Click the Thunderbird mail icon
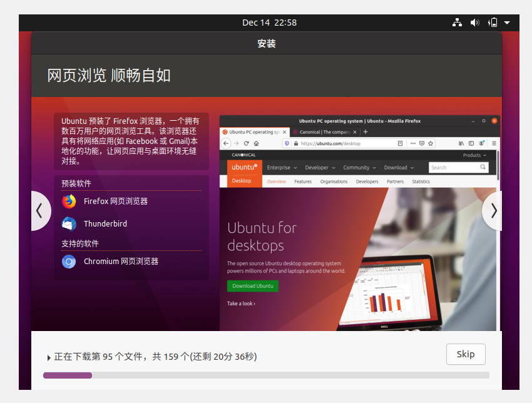 (69, 224)
